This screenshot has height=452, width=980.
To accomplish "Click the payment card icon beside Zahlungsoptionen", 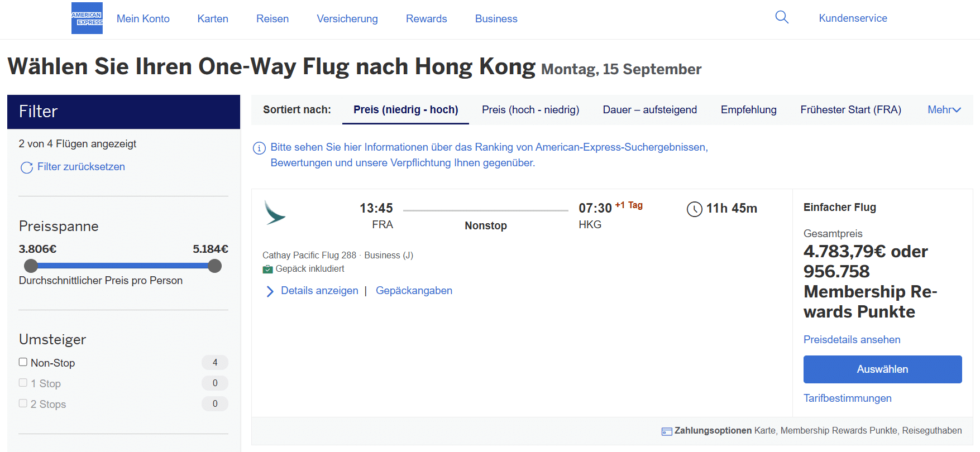I will tap(666, 431).
